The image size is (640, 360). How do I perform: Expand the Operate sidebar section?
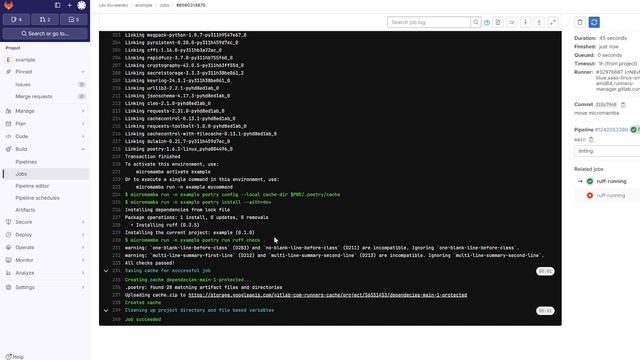pyautogui.click(x=45, y=247)
